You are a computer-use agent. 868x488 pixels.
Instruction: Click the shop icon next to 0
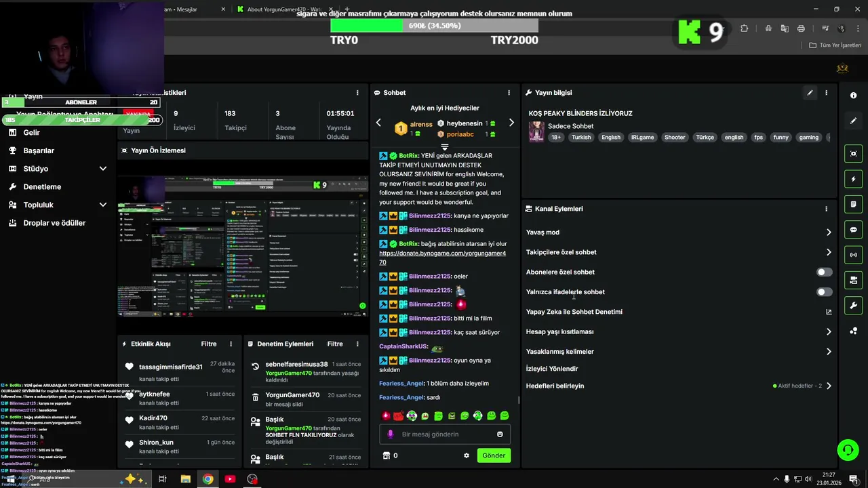click(387, 455)
